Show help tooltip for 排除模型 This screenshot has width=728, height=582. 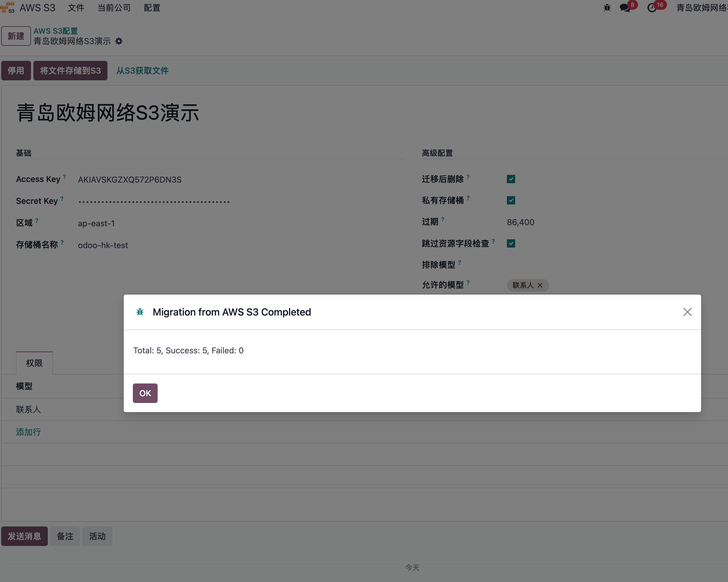pyautogui.click(x=460, y=262)
